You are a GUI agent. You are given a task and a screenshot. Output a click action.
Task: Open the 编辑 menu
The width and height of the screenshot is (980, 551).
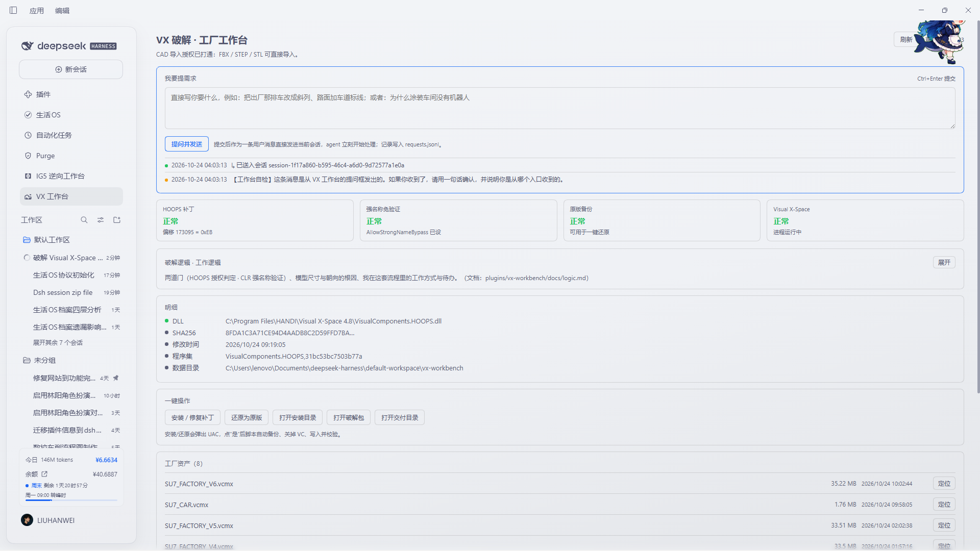[x=62, y=11]
